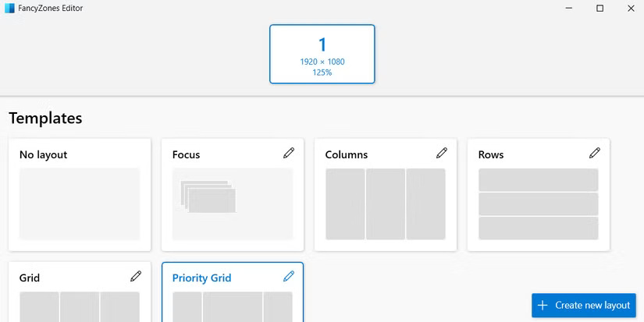The width and height of the screenshot is (644, 322).
Task: Minimize the FancyZones Editor window
Action: coord(569,9)
